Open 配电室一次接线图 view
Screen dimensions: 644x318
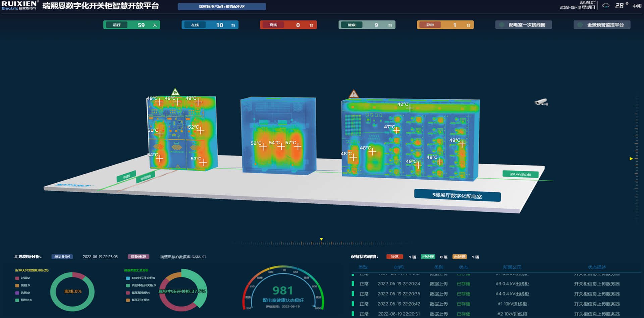[524, 25]
